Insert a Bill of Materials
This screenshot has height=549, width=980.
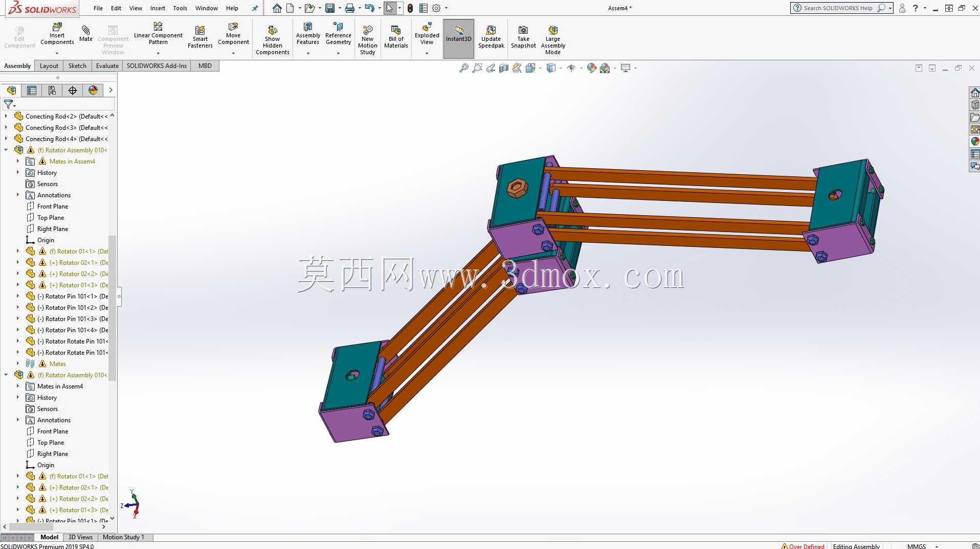click(x=396, y=37)
